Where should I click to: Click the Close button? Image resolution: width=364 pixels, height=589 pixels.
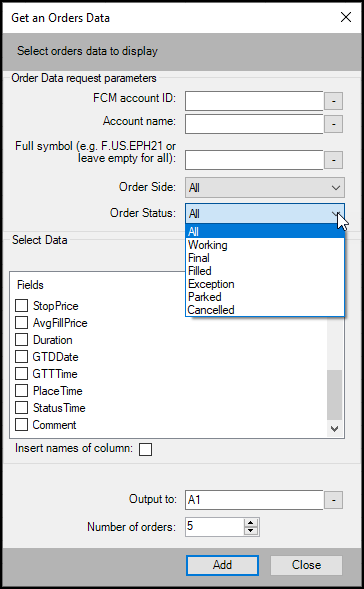[x=306, y=565]
